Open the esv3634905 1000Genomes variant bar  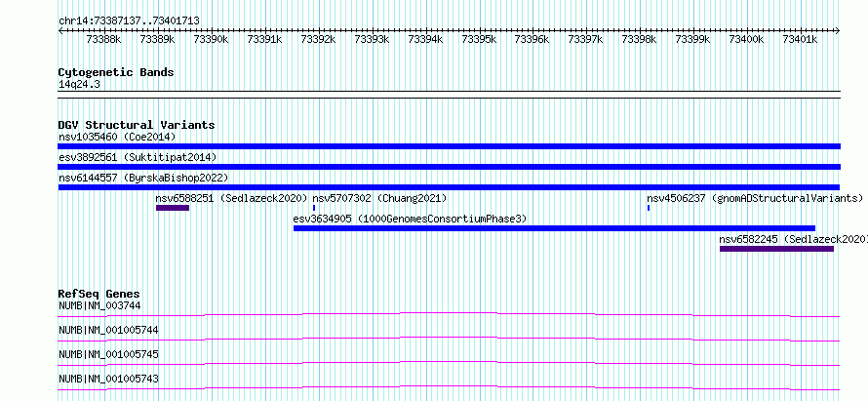(554, 228)
